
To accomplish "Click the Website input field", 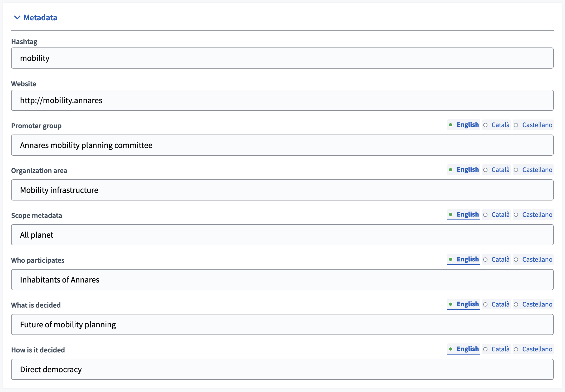I will 282,100.
